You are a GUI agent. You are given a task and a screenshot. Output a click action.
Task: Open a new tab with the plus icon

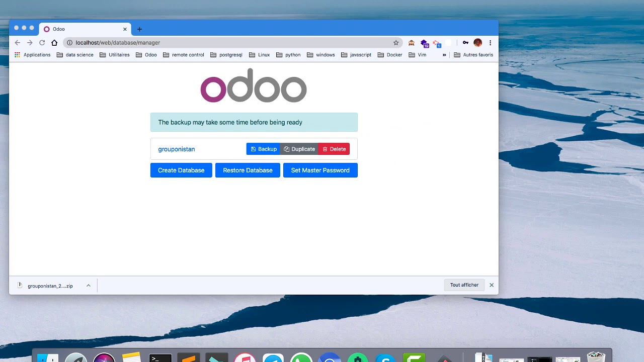139,29
